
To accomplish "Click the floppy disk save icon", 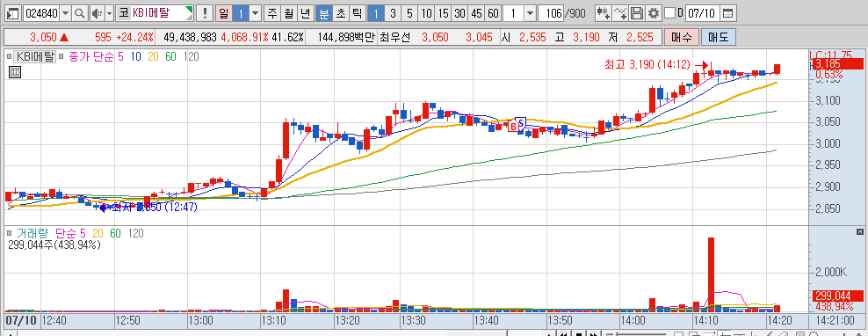I will pyautogui.click(x=637, y=12).
